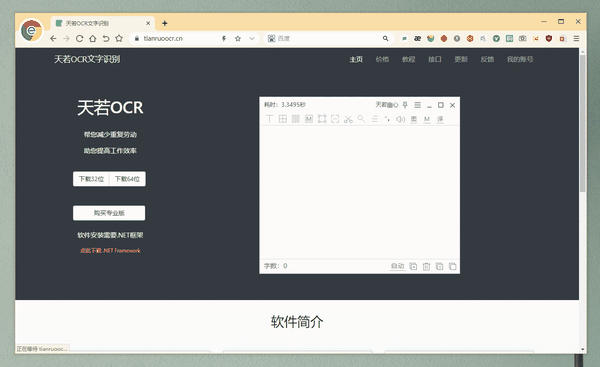The image size is (600, 367).
Task: Click the comma punctuation icon in OCR toolbar
Action: [x=387, y=119]
